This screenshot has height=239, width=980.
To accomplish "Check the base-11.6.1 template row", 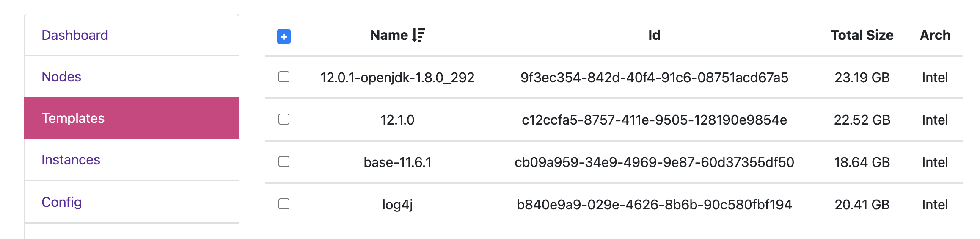I will tap(284, 161).
